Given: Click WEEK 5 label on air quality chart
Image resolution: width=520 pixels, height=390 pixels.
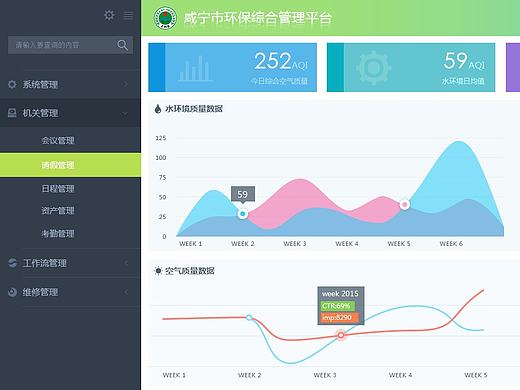Looking at the screenshot, I should tap(476, 375).
